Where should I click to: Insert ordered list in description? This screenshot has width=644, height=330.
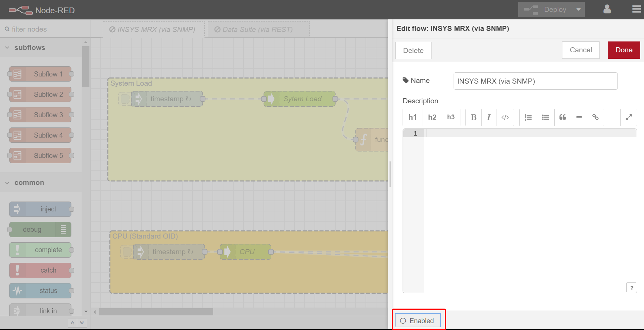point(528,117)
